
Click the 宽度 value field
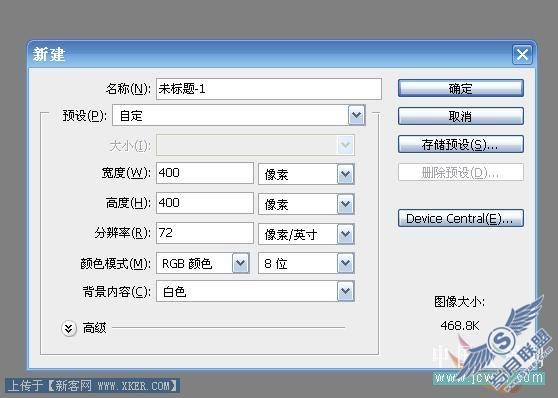(205, 173)
